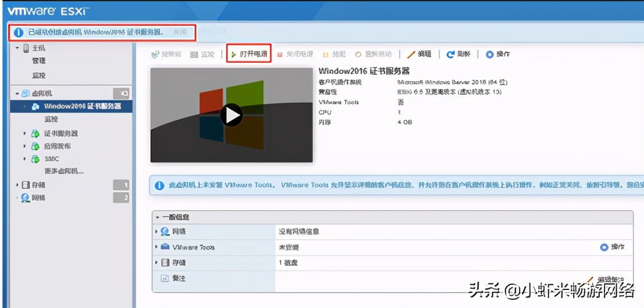Click the VMware Tools icon in General Information
Viewport: 644px width, 308px height.
click(165, 247)
